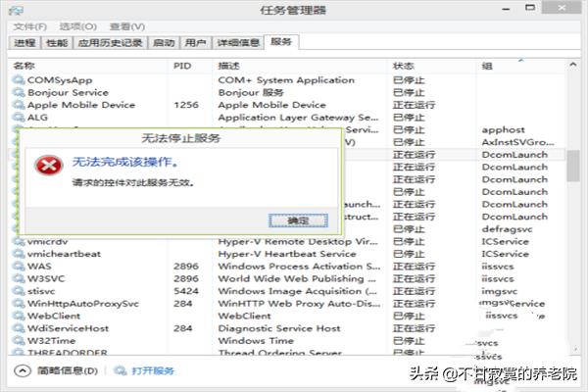Select 'WinHTTP Web Proxy Auto-Dis...' description

(299, 304)
